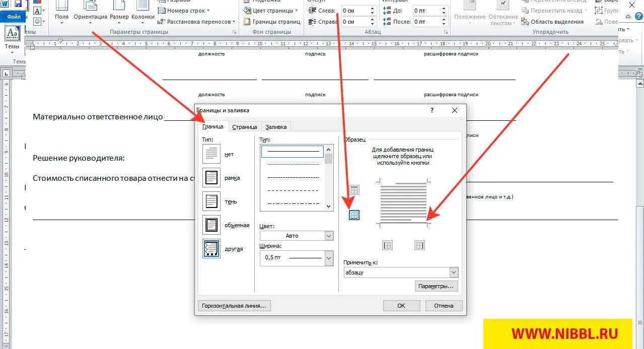Switch to the 'Страница' tab
Image resolution: width=644 pixels, height=349 pixels.
[x=245, y=127]
